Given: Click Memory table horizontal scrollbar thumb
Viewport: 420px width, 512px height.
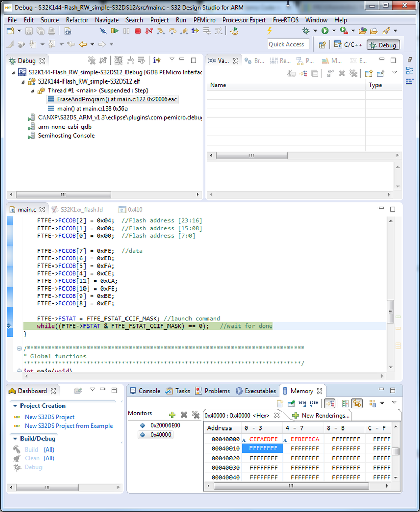Looking at the screenshot, I should click(291, 486).
